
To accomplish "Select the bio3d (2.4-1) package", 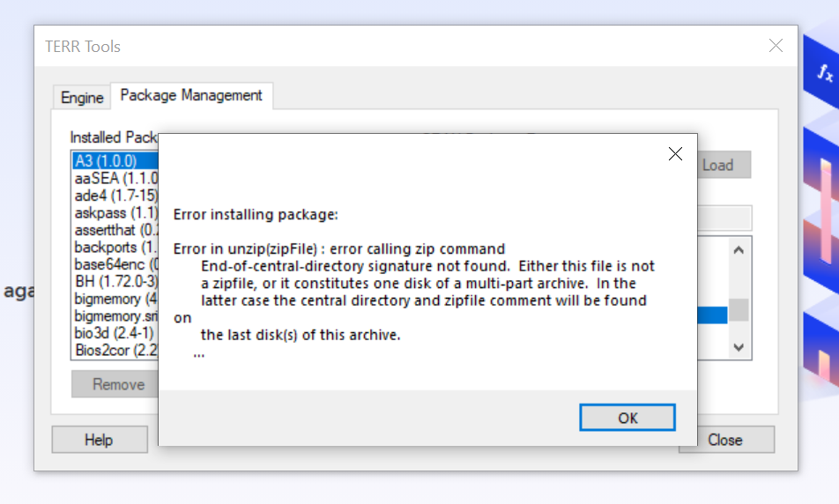I will coord(115,333).
